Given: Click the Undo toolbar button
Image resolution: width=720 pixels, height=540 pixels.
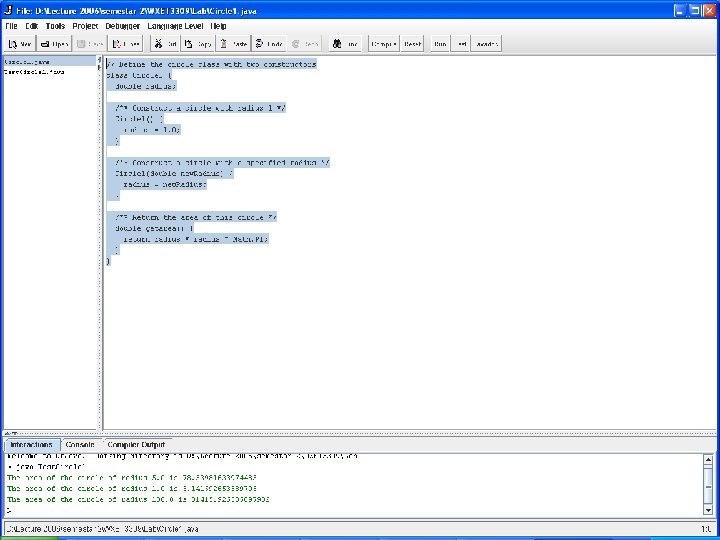Looking at the screenshot, I should coord(269,44).
